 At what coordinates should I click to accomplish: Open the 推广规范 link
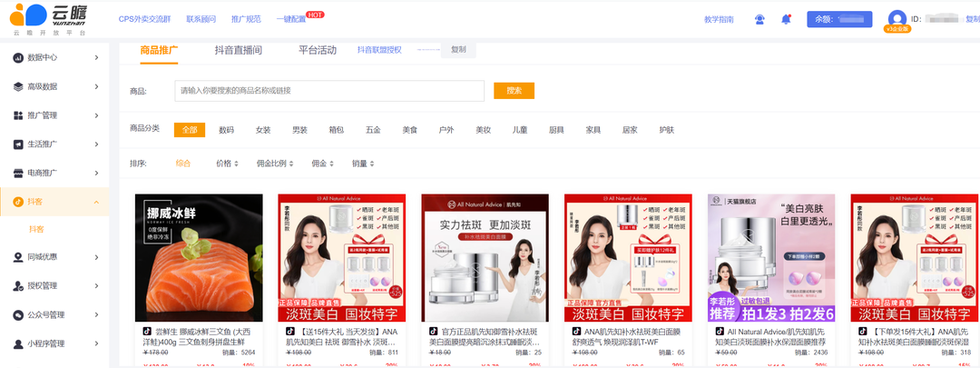click(246, 19)
